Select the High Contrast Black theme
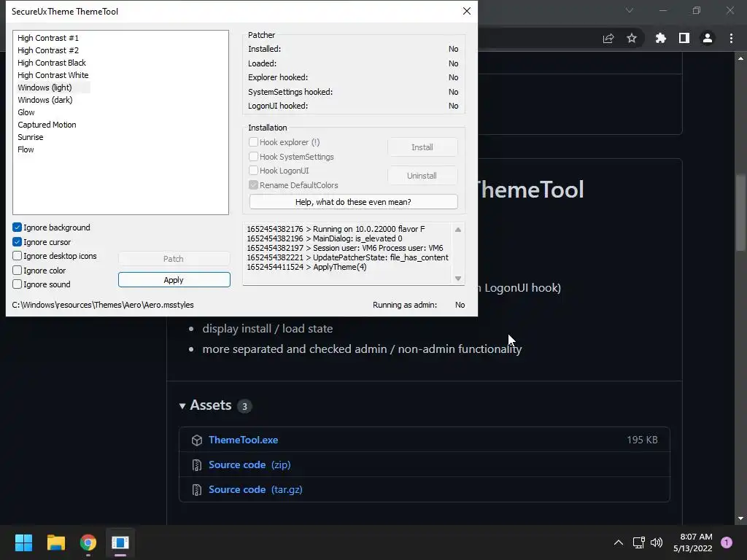The width and height of the screenshot is (747, 560). pos(52,63)
